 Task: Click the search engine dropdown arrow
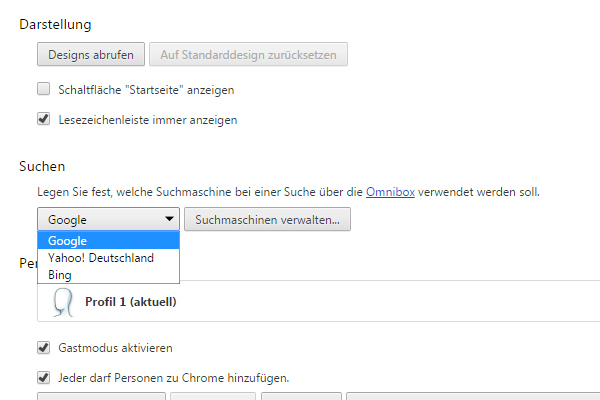[x=169, y=220]
